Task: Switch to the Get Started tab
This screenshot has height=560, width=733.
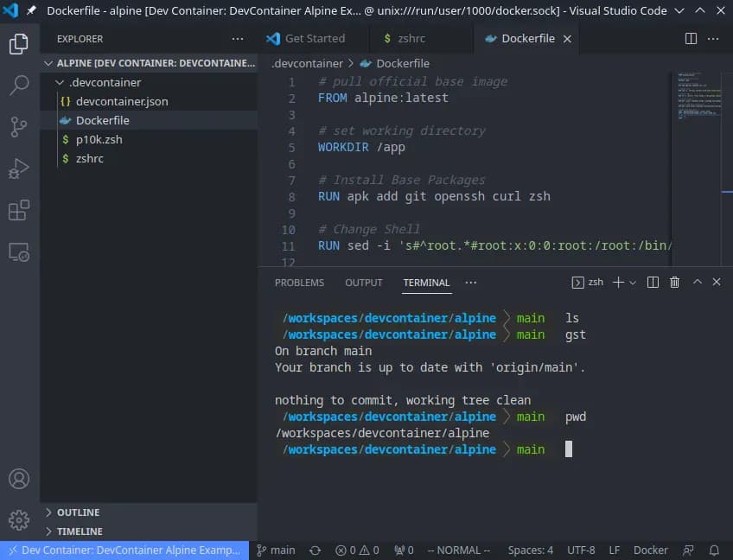Action: pyautogui.click(x=312, y=39)
